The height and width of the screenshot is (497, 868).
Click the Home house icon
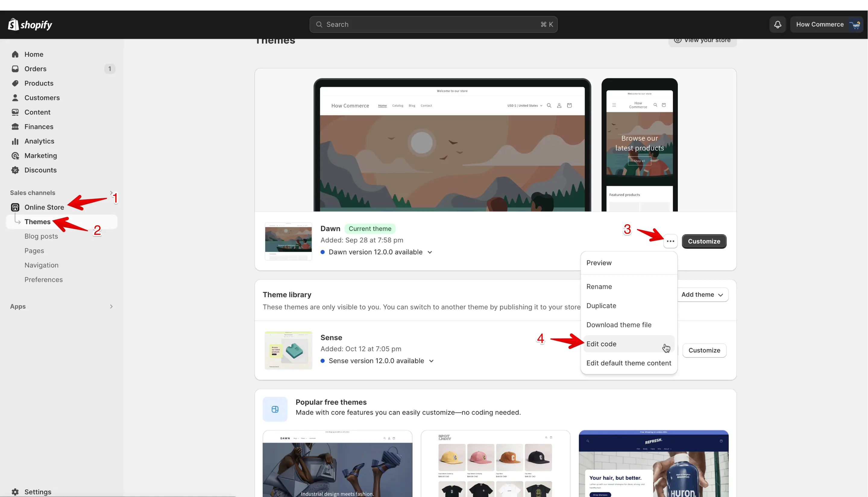click(15, 54)
